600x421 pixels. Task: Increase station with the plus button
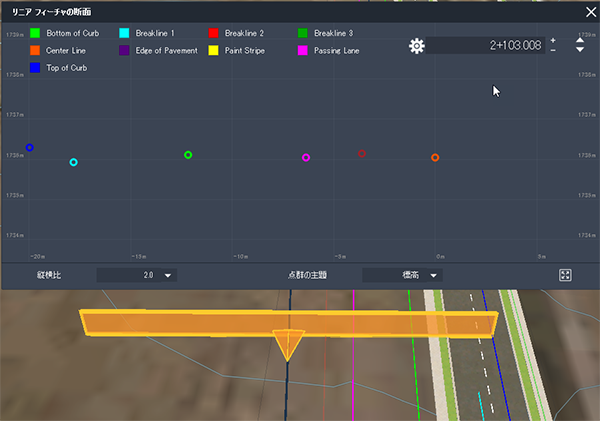553,40
